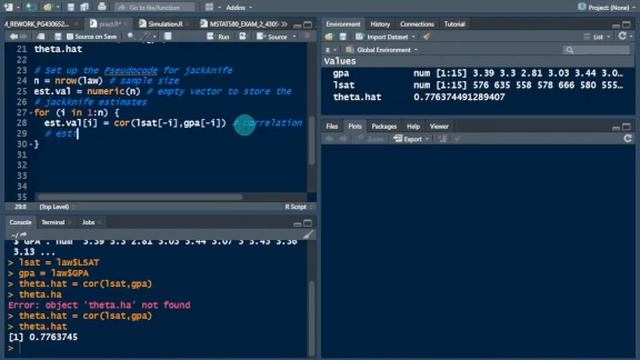Clear environment objects with broom icon
The image size is (640, 360).
(427, 37)
